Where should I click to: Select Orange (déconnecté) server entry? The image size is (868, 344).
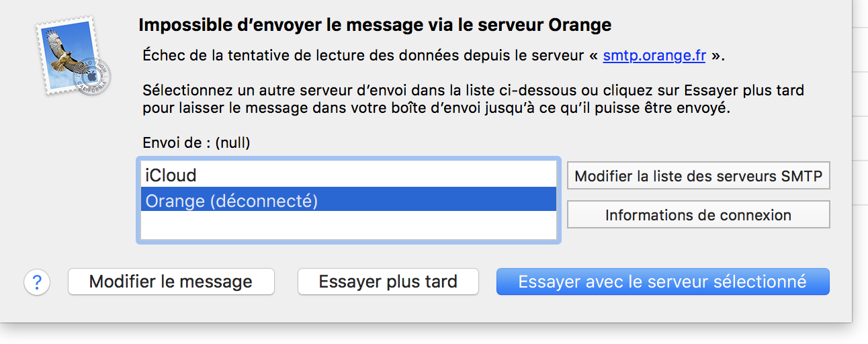[x=231, y=200]
